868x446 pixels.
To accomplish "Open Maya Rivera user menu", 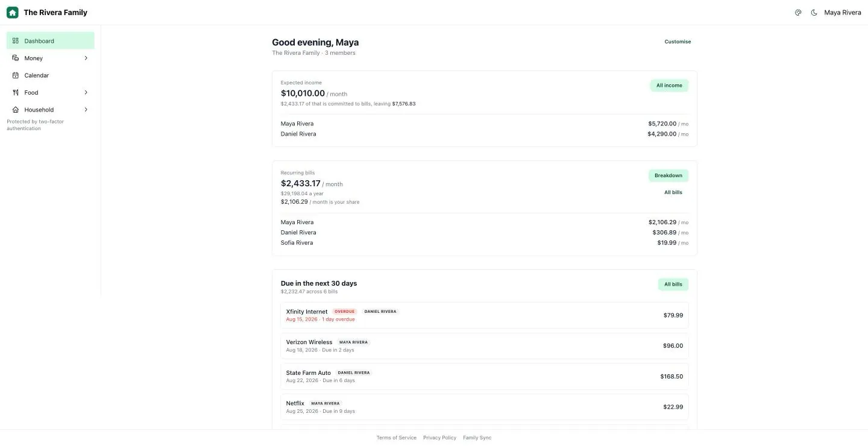I will coord(843,13).
